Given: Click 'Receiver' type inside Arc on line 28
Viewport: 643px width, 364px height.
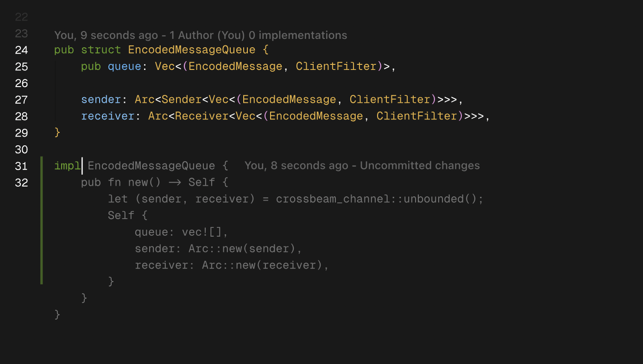Looking at the screenshot, I should tap(202, 116).
